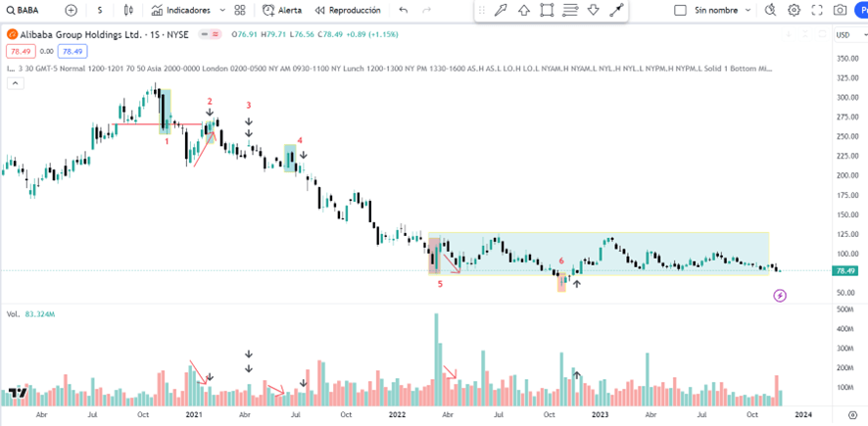Screen dimensions: 868x426
Task: Change the S weekly timeframe interval
Action: point(99,10)
